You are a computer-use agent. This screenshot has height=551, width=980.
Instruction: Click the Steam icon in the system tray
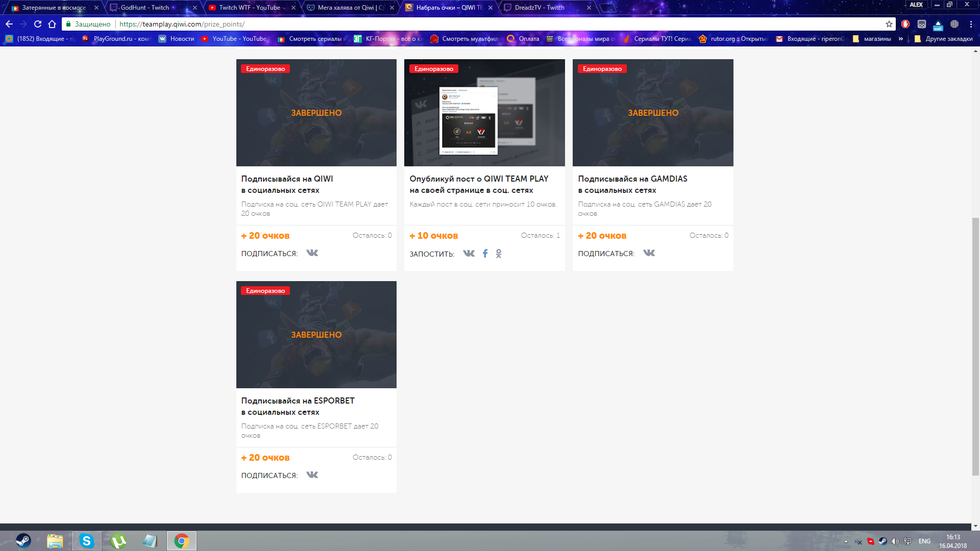click(883, 541)
